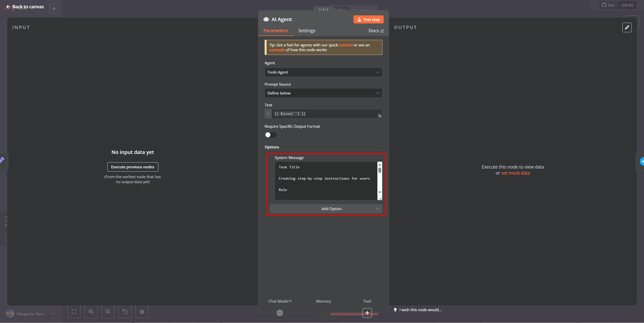Click Execute previous nodes button

133,167
